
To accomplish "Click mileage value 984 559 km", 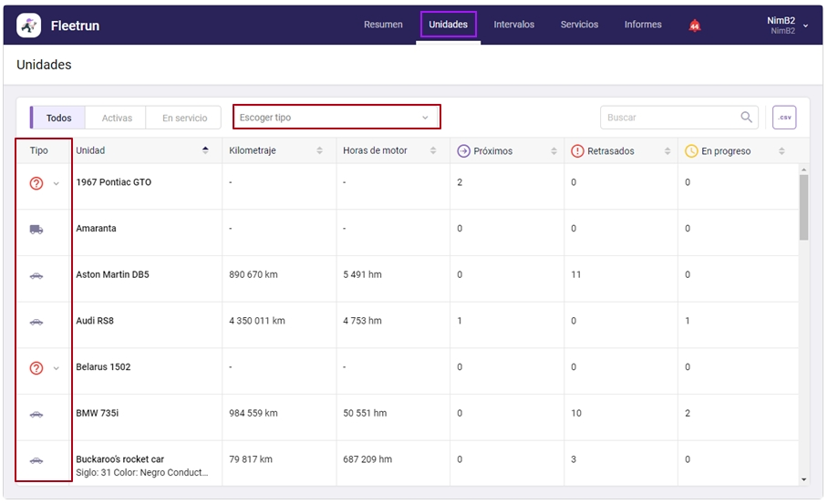I will pos(253,413).
